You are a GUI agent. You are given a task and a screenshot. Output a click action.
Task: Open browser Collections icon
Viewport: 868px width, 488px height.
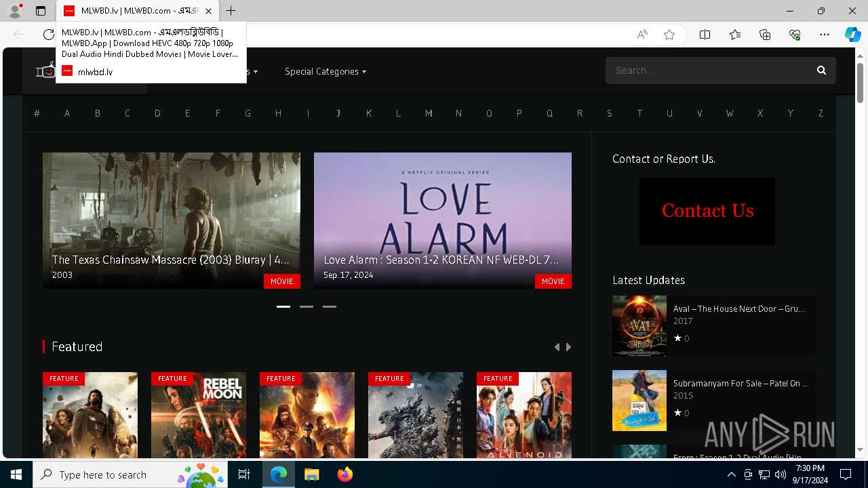765,35
